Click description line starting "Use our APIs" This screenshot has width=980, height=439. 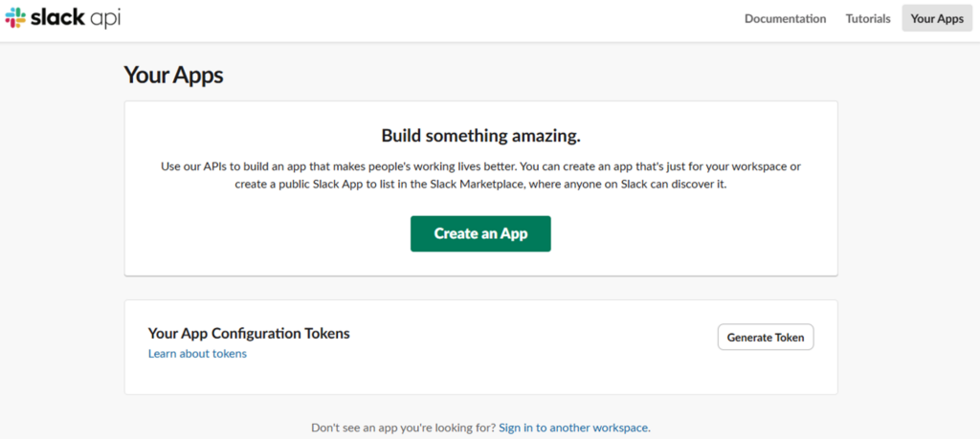point(287,166)
